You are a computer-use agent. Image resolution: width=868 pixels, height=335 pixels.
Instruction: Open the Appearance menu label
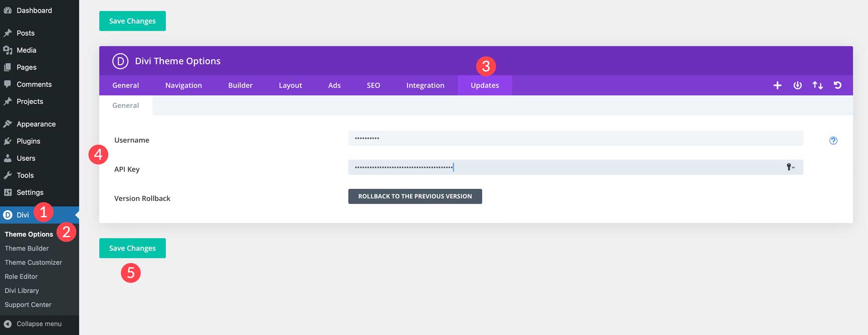[36, 124]
